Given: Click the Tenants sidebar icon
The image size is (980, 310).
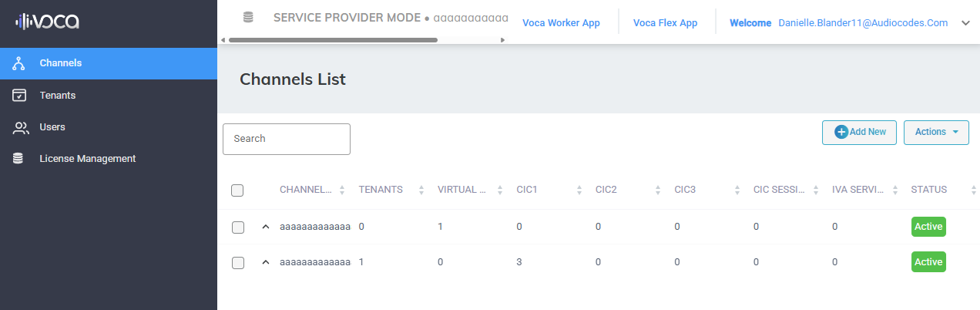Looking at the screenshot, I should point(20,96).
